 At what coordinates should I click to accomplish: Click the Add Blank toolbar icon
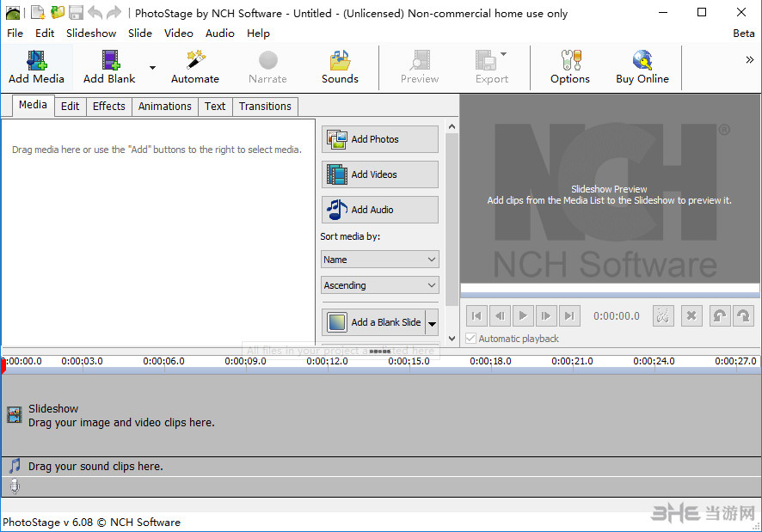[x=110, y=60]
